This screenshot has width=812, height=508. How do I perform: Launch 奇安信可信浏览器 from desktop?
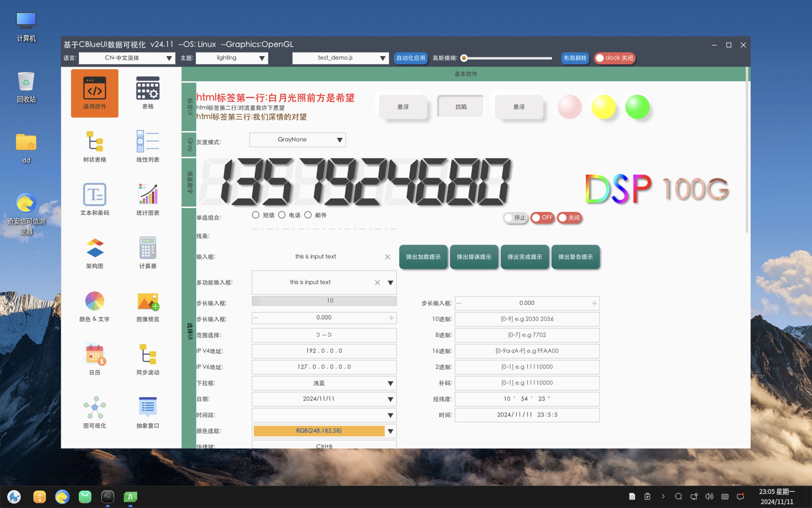(26, 214)
